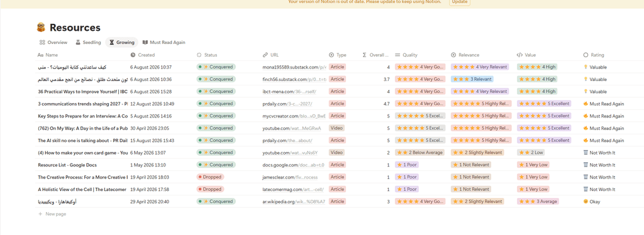Open the prdaily.com/3-c... link
644x235 pixels.
(287, 104)
